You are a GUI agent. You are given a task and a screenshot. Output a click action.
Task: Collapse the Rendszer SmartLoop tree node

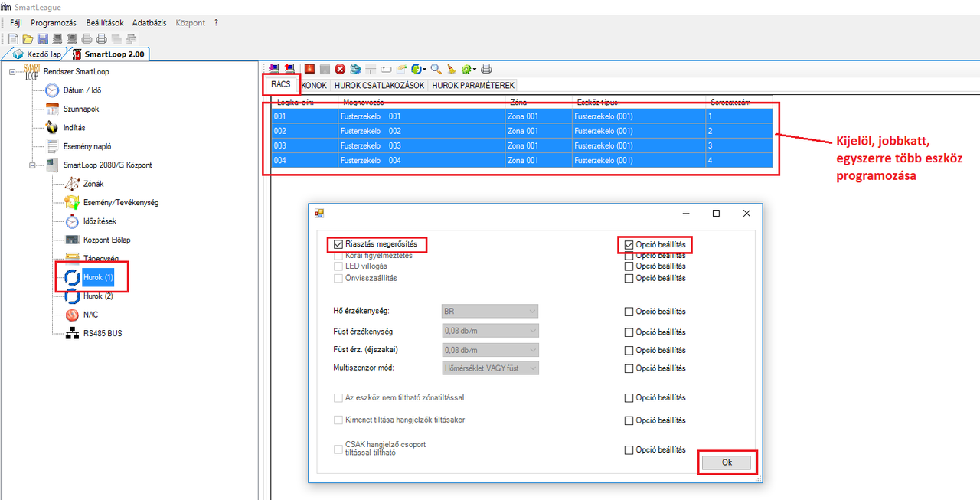(12, 71)
